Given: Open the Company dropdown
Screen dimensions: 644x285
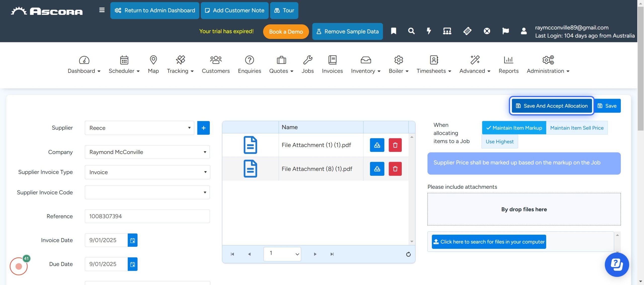Looking at the screenshot, I should (147, 152).
